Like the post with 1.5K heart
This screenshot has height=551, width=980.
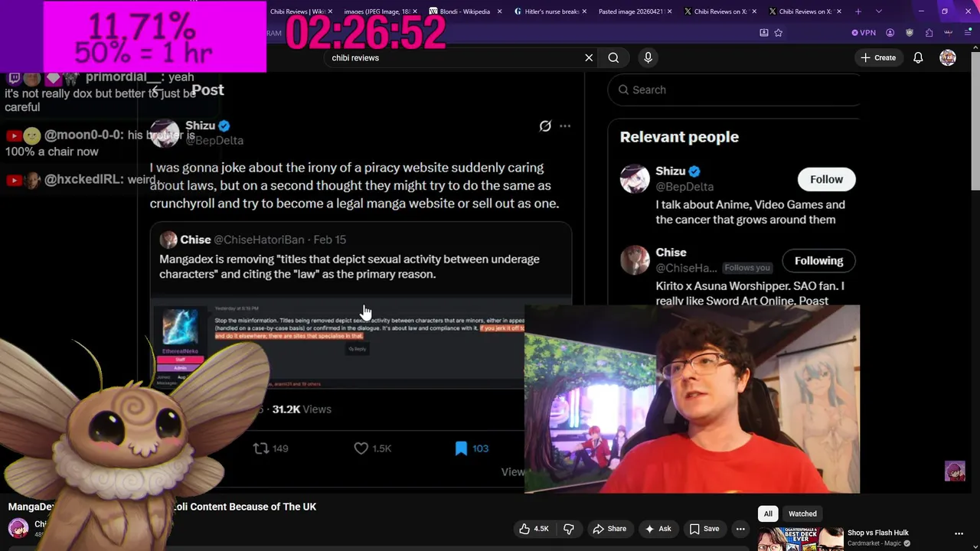(x=361, y=448)
